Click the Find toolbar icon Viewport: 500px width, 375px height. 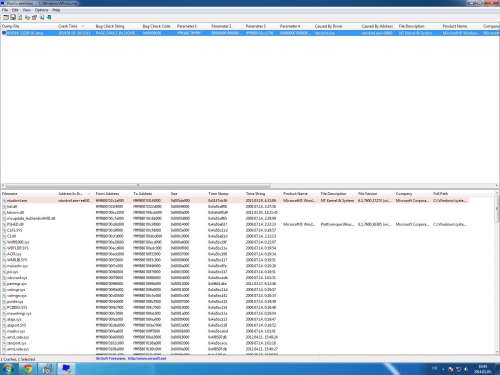click(x=42, y=17)
